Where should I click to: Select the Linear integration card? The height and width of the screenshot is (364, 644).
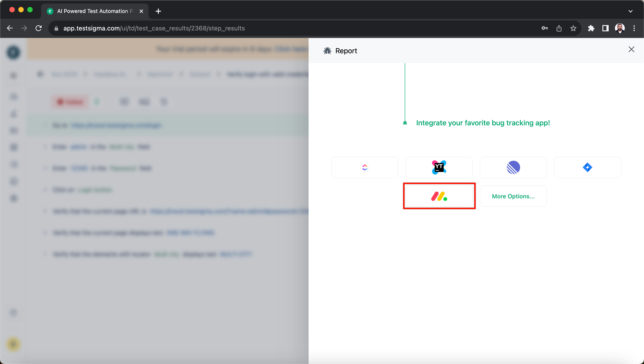513,167
